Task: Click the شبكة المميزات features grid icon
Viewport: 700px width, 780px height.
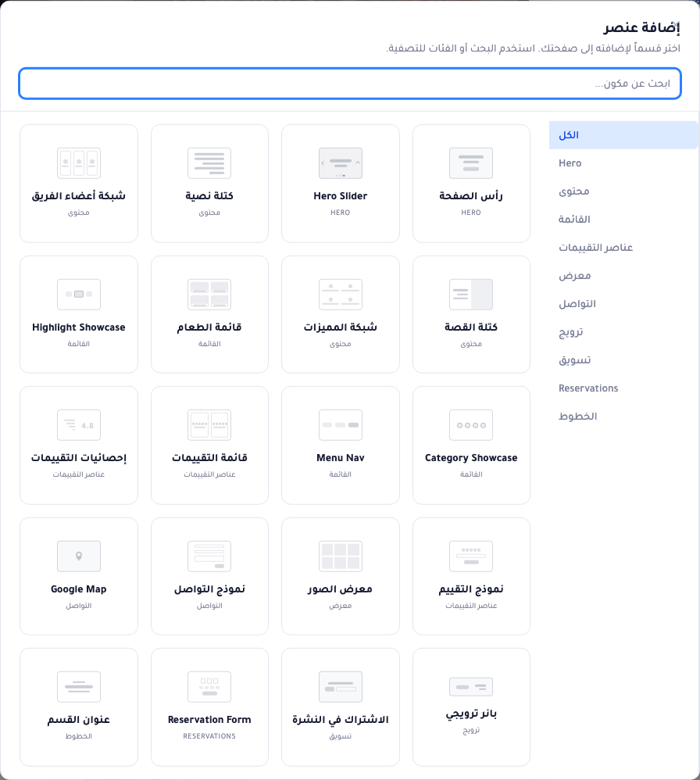Action: (340, 295)
